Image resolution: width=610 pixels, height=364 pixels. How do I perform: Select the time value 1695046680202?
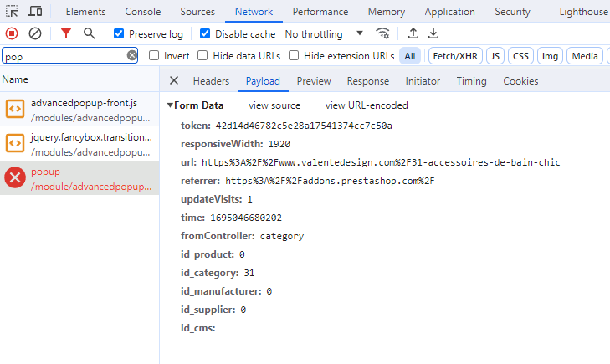point(246,218)
